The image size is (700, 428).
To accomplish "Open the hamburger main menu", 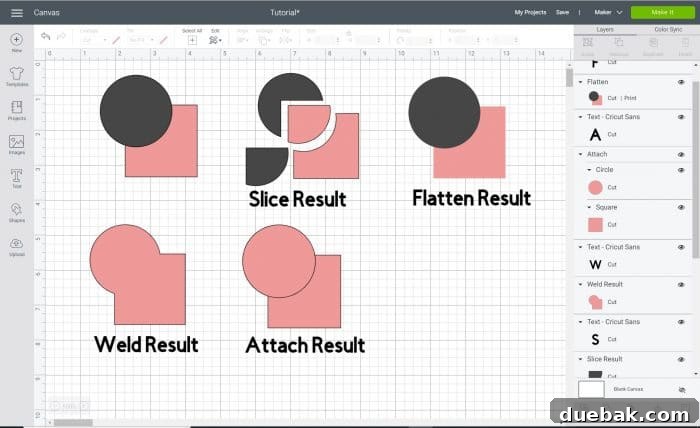I will click(17, 12).
